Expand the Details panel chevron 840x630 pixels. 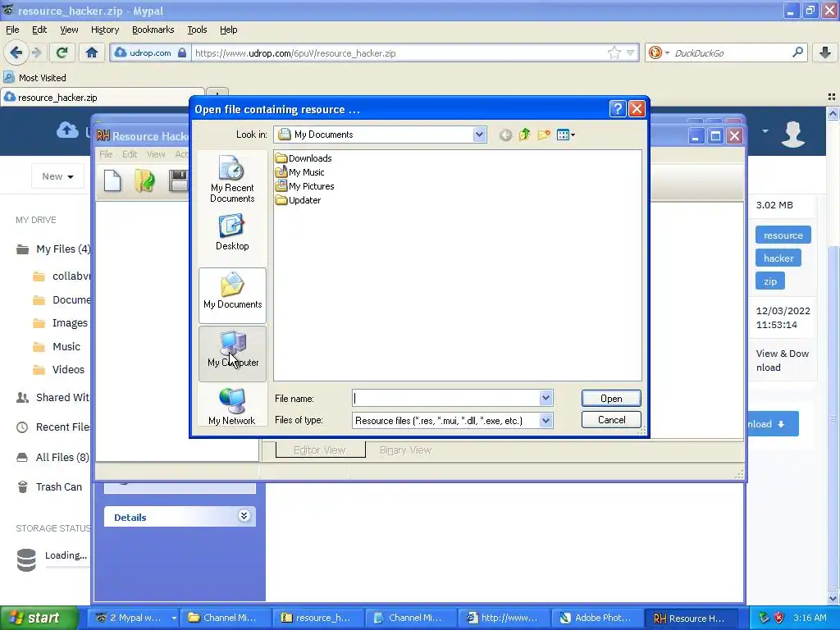244,516
